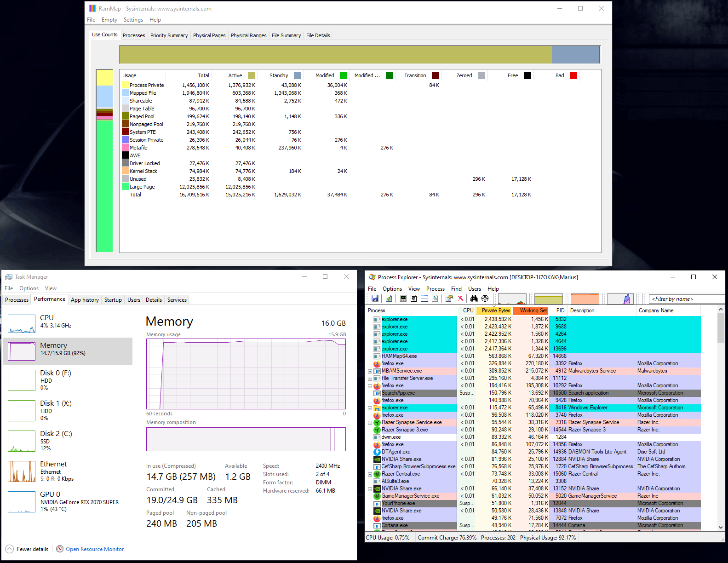Click the Refresh Now icon in Process Explorer
Screen dimensions: 728x563
[389, 299]
